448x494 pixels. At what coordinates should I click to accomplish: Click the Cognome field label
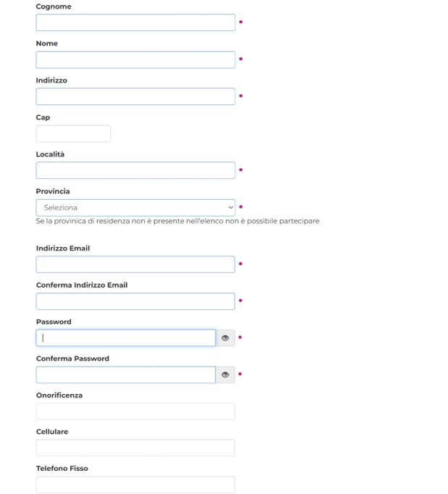tap(54, 7)
